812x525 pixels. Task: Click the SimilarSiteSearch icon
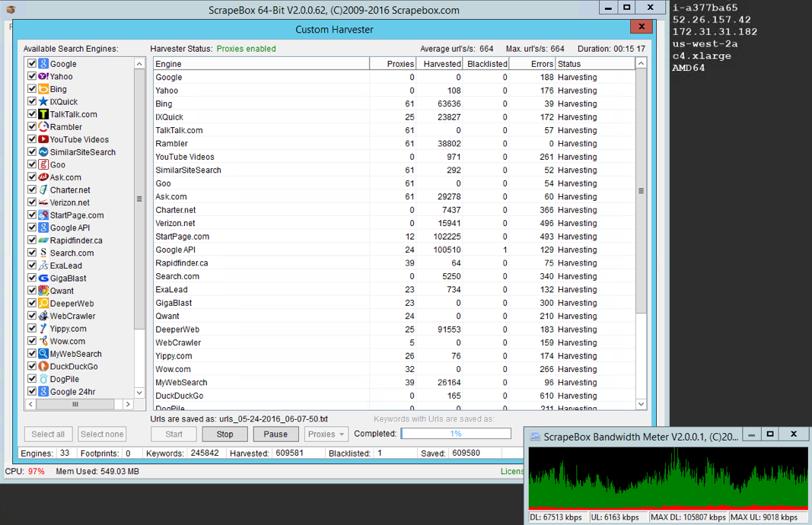(43, 151)
